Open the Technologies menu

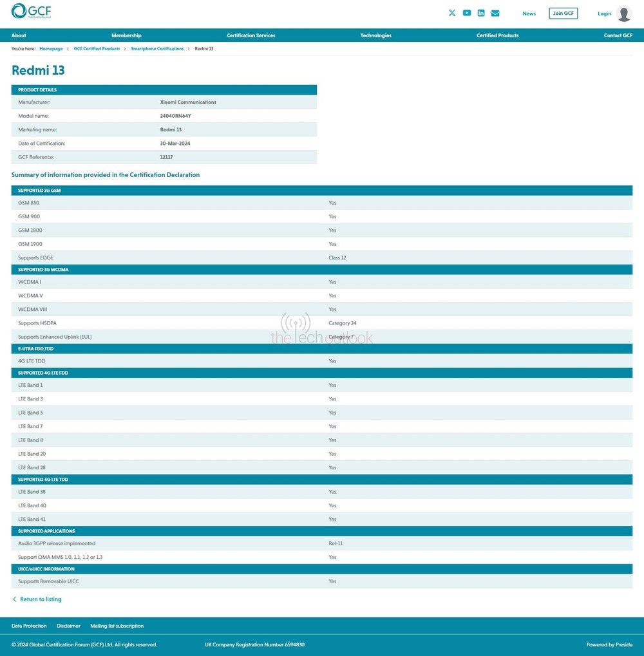pos(375,35)
